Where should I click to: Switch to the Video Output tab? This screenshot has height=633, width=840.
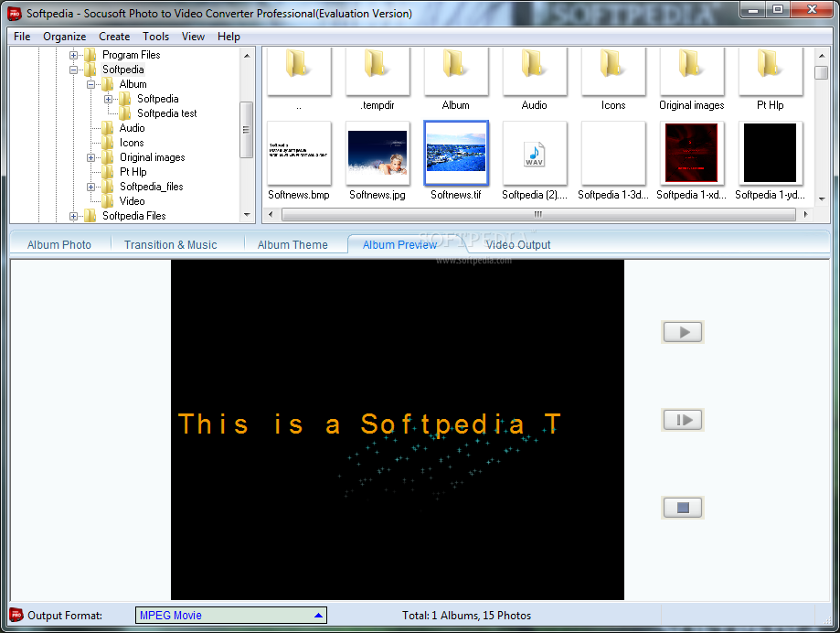coord(518,245)
